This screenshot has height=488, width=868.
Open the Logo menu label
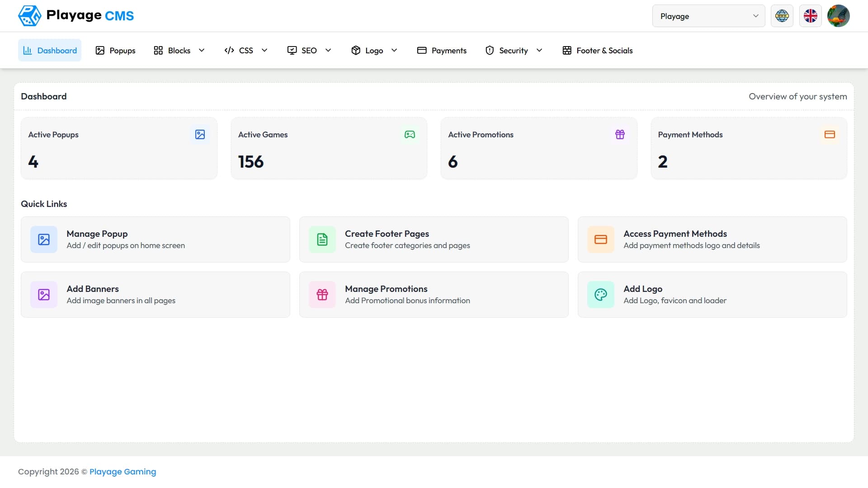(374, 51)
